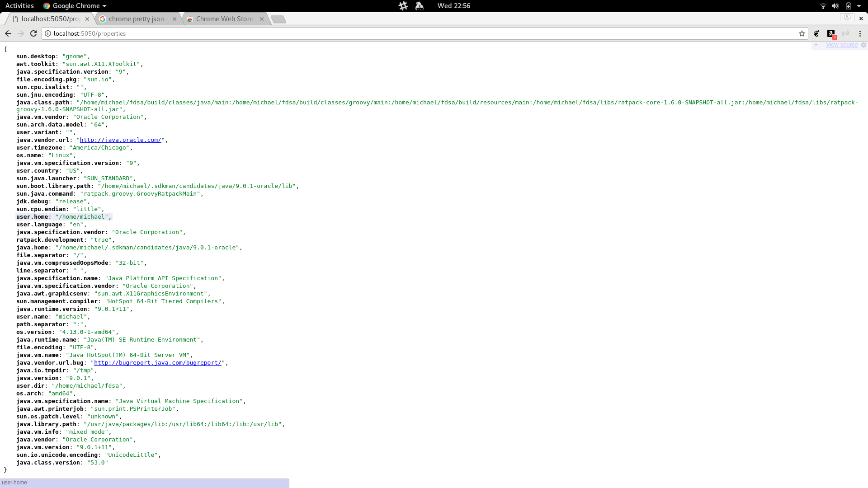
Task: Click the address bar URL field
Action: (425, 33)
